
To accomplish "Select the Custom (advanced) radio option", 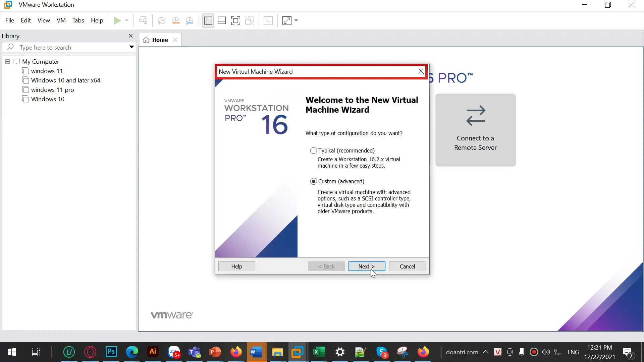I will click(x=314, y=181).
